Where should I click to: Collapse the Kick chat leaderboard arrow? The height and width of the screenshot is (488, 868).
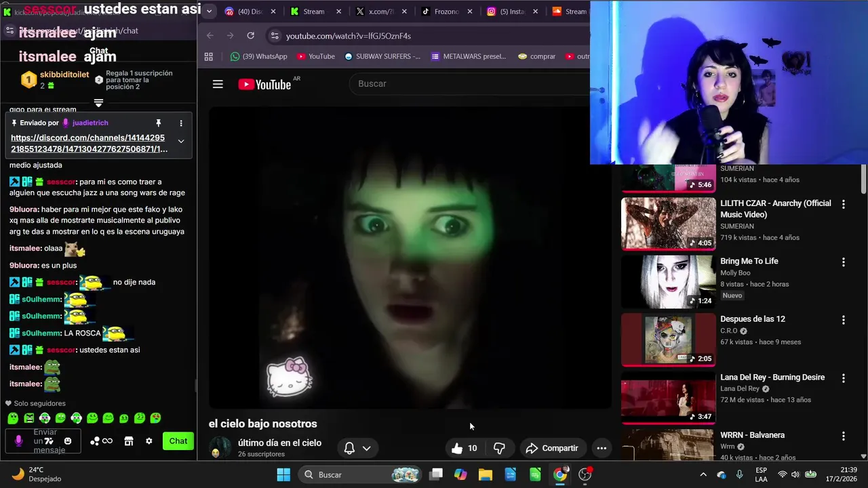click(98, 103)
